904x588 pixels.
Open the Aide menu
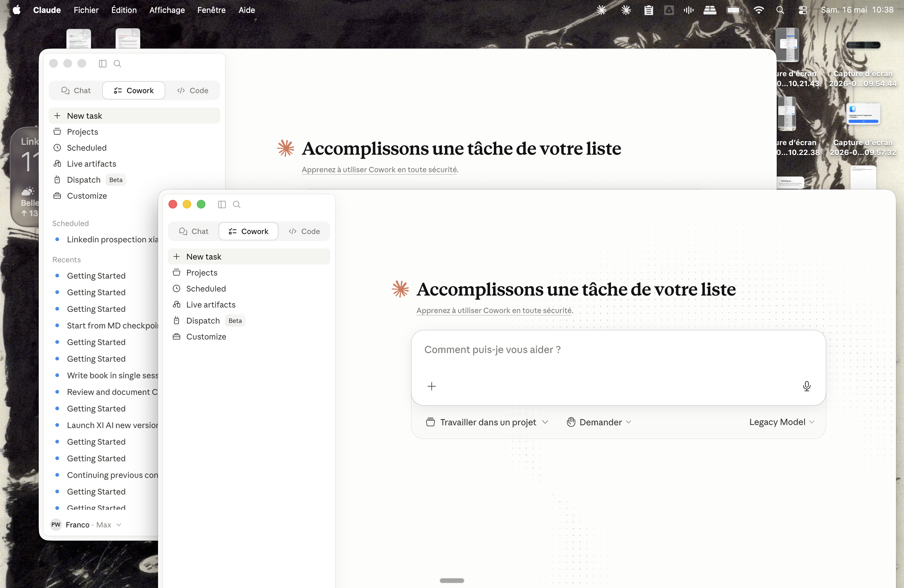[247, 10]
